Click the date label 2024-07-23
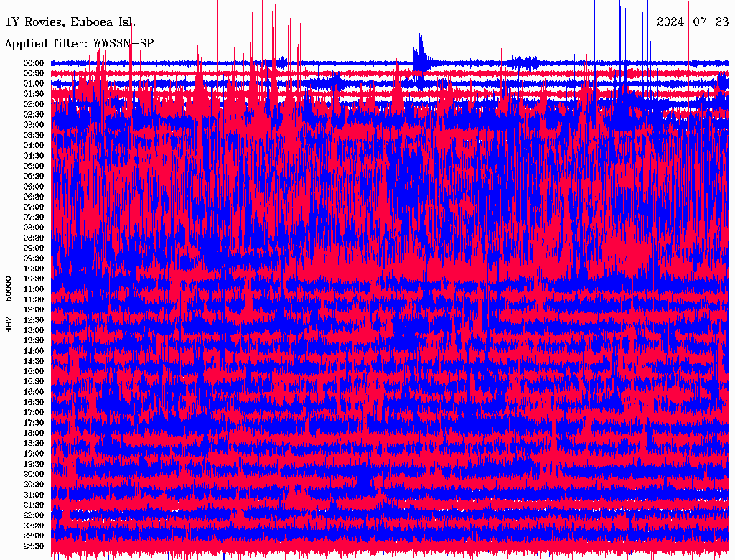The height and width of the screenshot is (560, 735). 693,22
